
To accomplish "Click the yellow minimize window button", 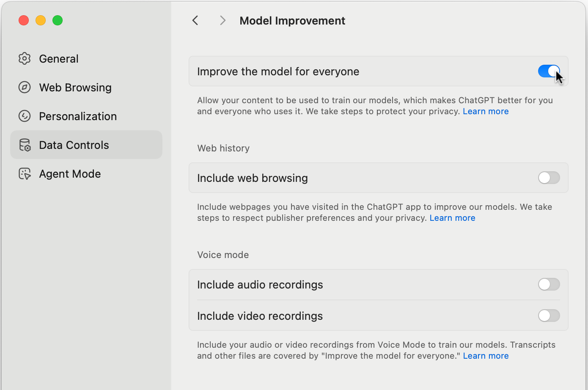I will (x=41, y=20).
